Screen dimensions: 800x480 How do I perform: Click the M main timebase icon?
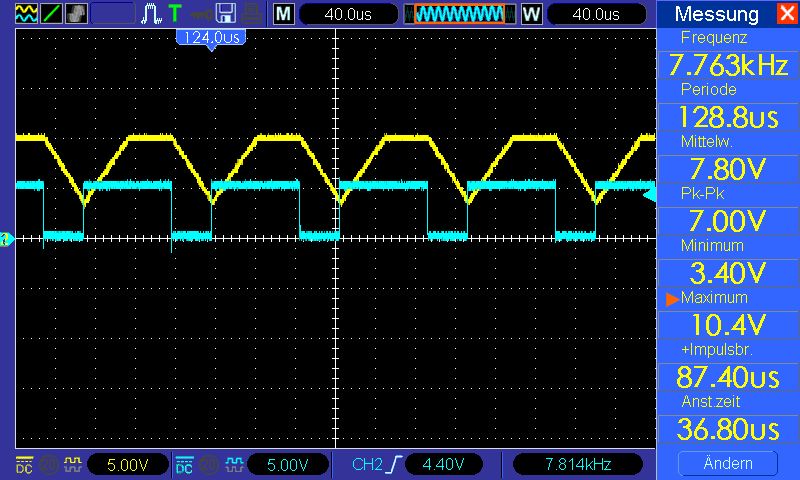point(284,14)
